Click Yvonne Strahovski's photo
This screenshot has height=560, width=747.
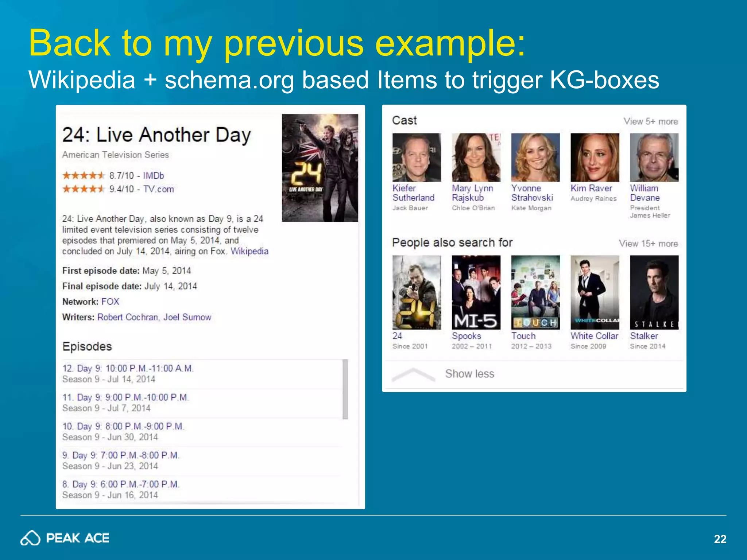point(535,157)
